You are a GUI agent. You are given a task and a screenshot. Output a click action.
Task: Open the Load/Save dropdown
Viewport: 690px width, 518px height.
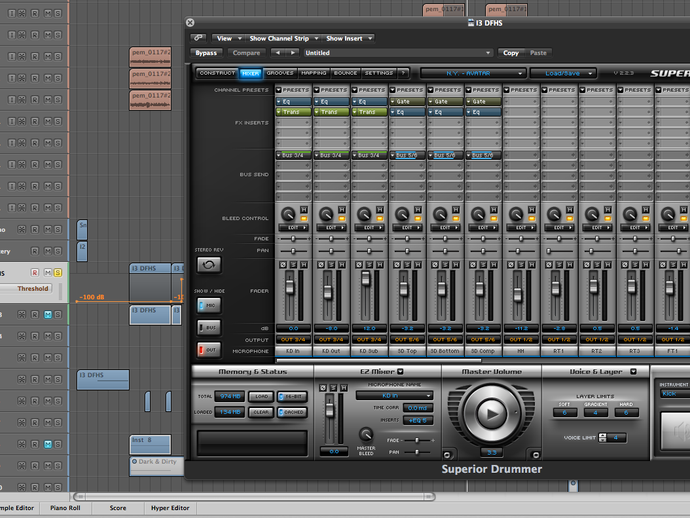(x=564, y=73)
